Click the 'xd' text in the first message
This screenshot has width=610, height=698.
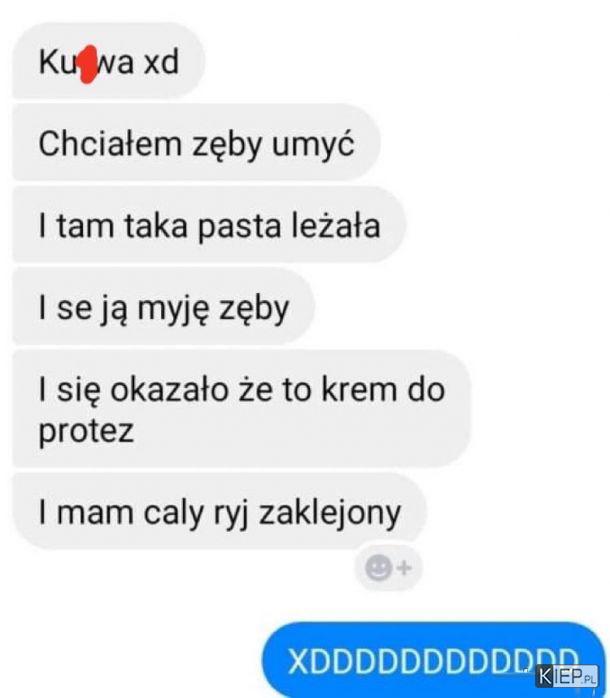click(x=161, y=61)
